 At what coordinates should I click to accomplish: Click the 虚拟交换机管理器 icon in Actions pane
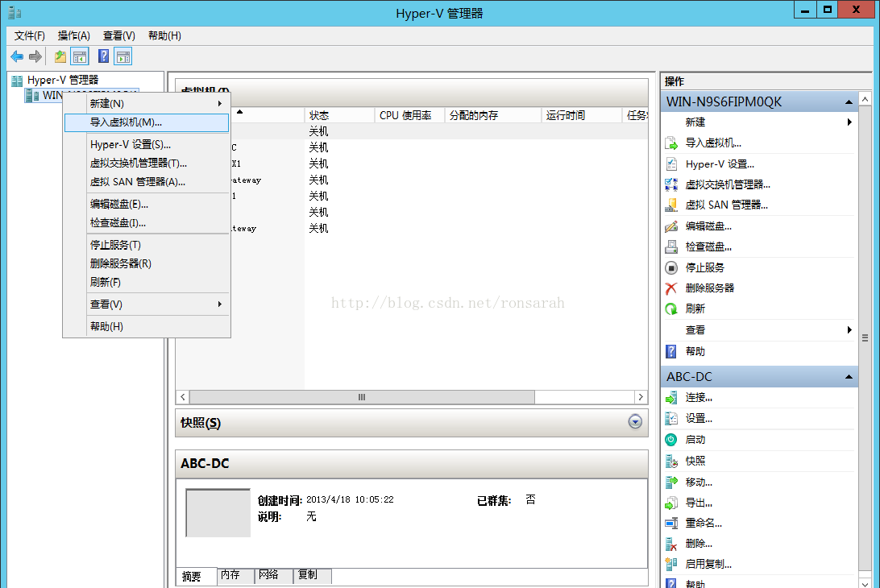click(671, 184)
